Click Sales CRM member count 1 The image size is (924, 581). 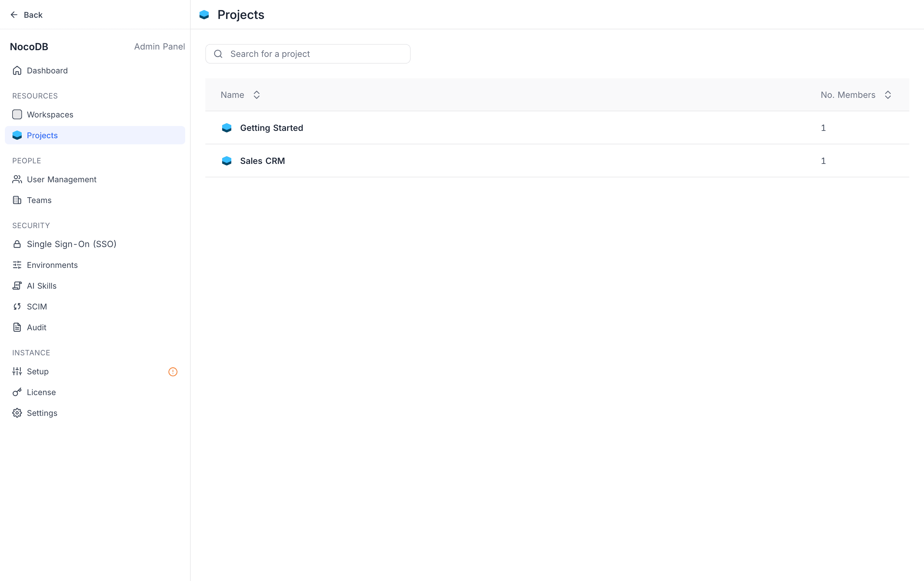pyautogui.click(x=823, y=161)
